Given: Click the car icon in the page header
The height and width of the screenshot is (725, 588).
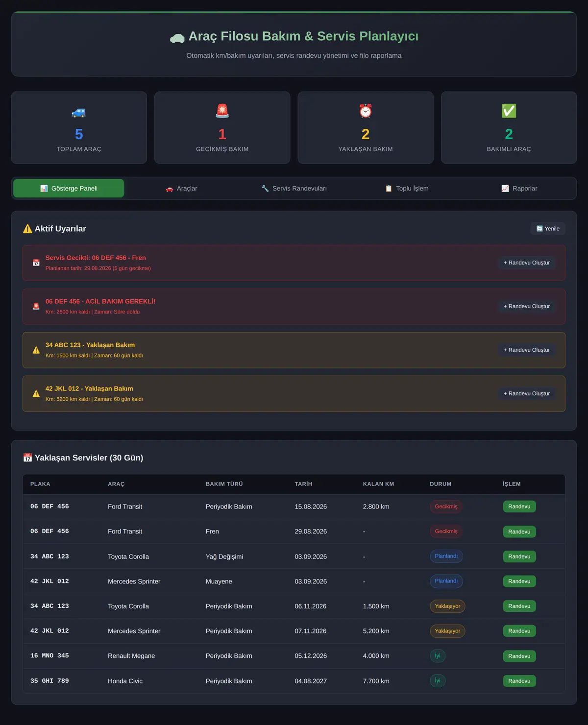Looking at the screenshot, I should (x=177, y=38).
